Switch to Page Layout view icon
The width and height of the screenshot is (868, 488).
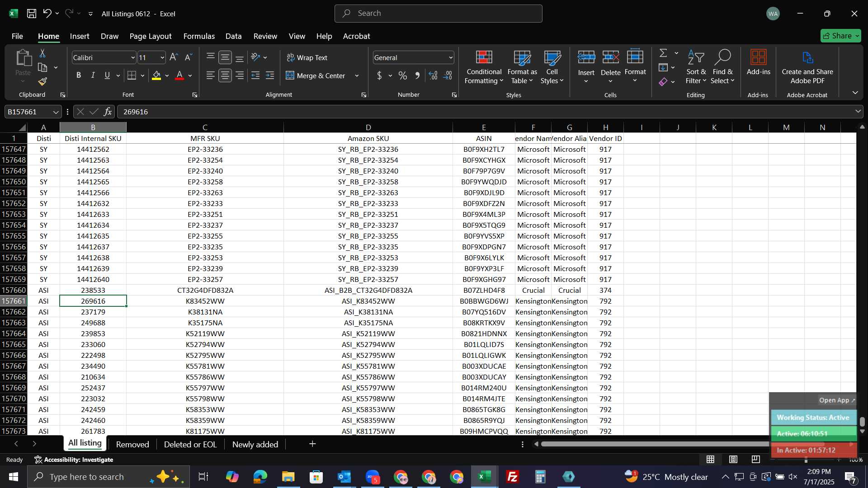point(733,460)
